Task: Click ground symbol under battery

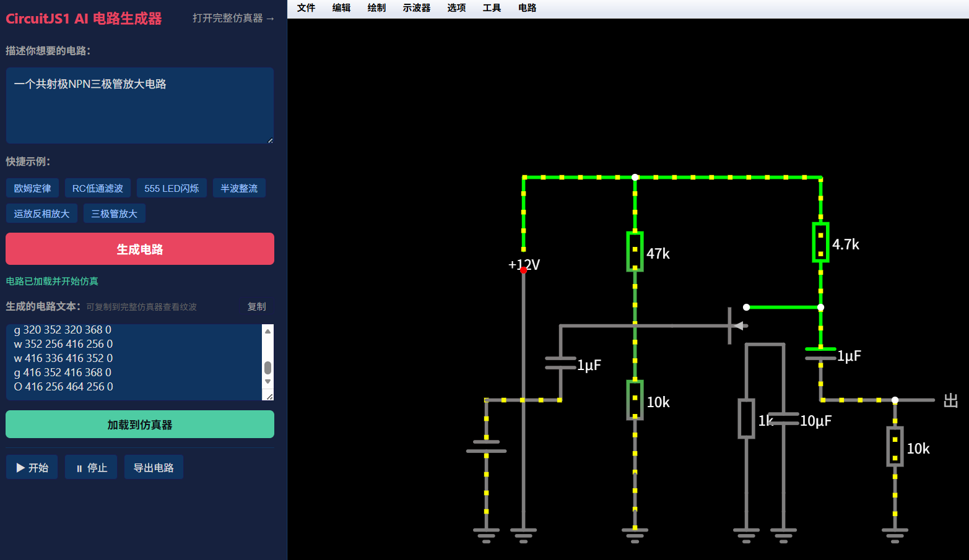Action: 486,535
